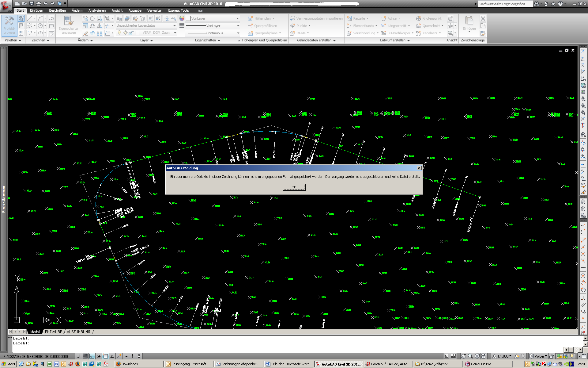
Task: Select the Rectangle drawing tool
Action: (51, 25)
